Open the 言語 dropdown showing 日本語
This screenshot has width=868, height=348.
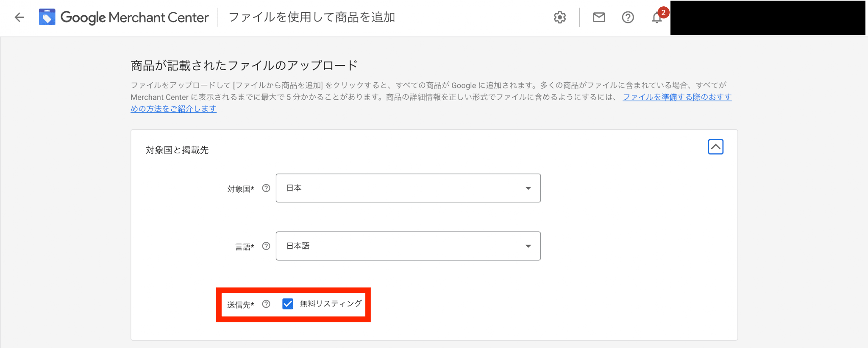click(x=408, y=246)
